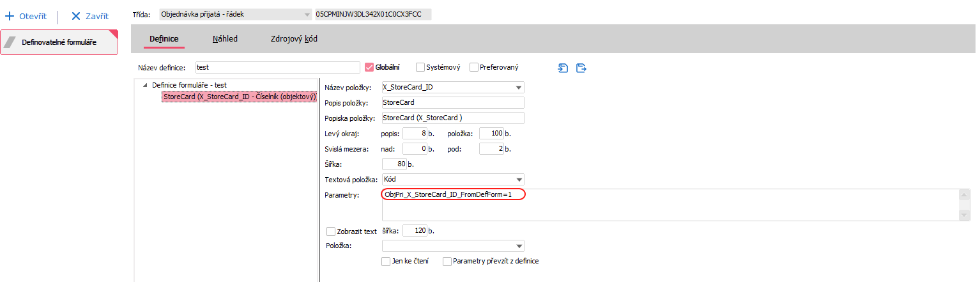980x282 pixels.
Task: Expand the Název položky dropdown
Action: click(519, 88)
